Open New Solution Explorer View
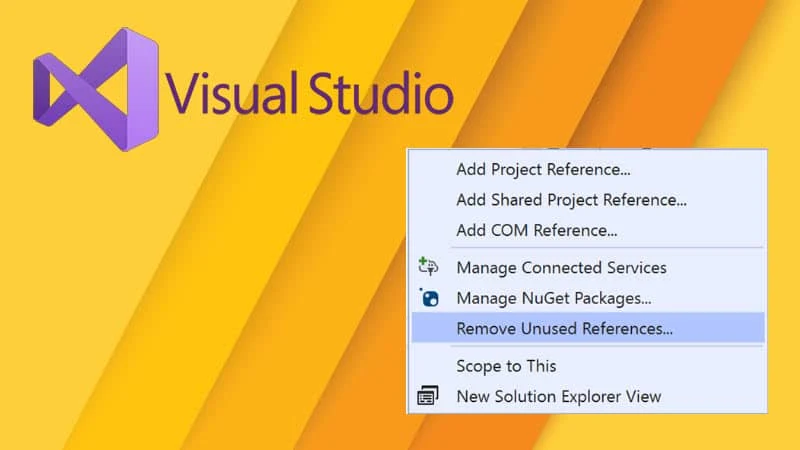Viewport: 800px width, 450px height. coord(588,396)
